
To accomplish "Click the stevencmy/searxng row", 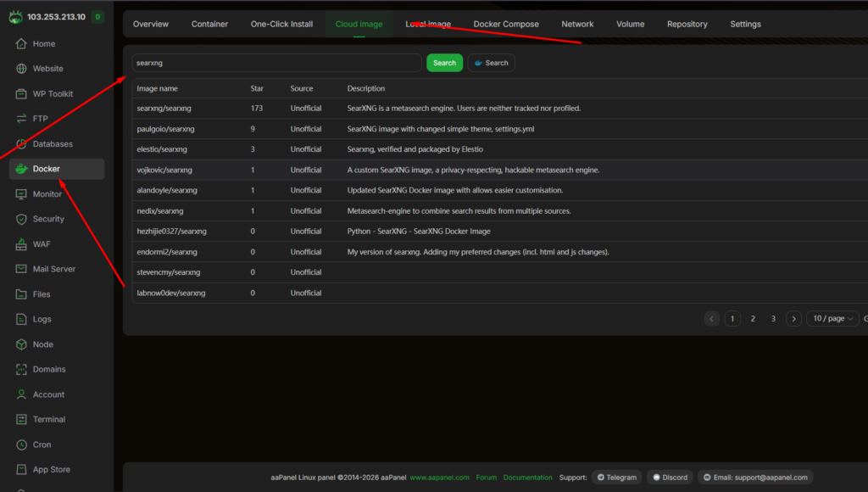I will point(500,272).
